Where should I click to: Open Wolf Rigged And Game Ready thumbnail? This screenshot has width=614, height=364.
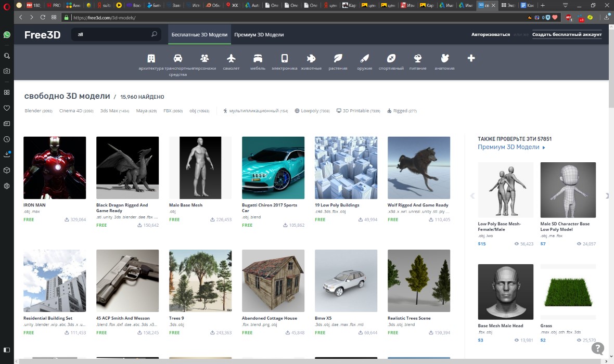(x=419, y=167)
